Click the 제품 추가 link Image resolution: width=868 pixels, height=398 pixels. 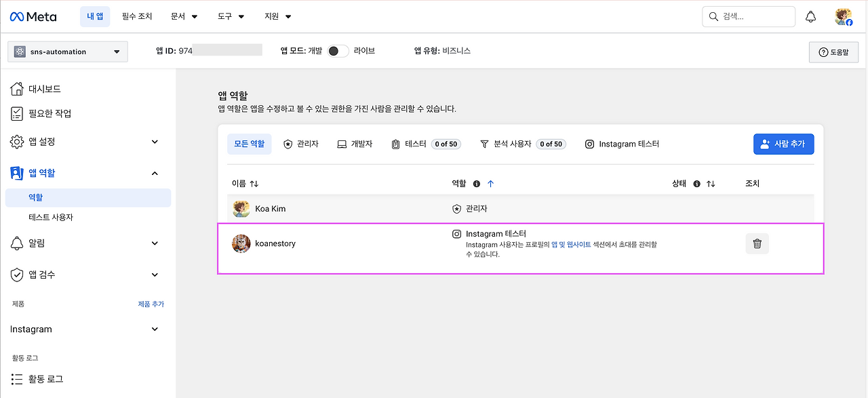point(151,304)
